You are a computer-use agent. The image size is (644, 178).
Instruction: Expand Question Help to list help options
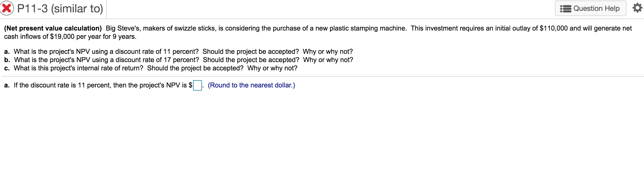click(590, 8)
